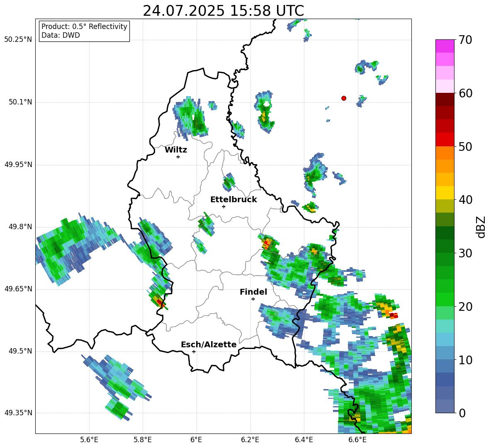Image resolution: width=491 pixels, height=448 pixels.
Task: Click the 5.6°E longitude label
Action: click(x=89, y=440)
